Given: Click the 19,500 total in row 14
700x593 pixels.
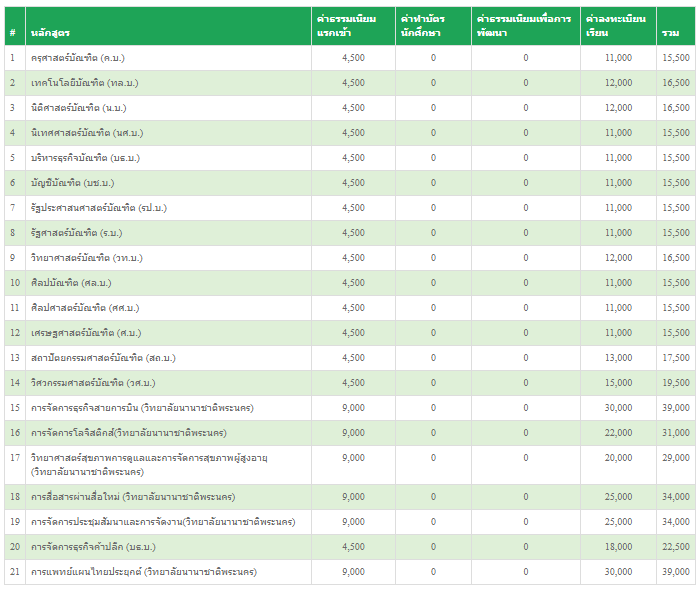Looking at the screenshot, I should 676,383.
